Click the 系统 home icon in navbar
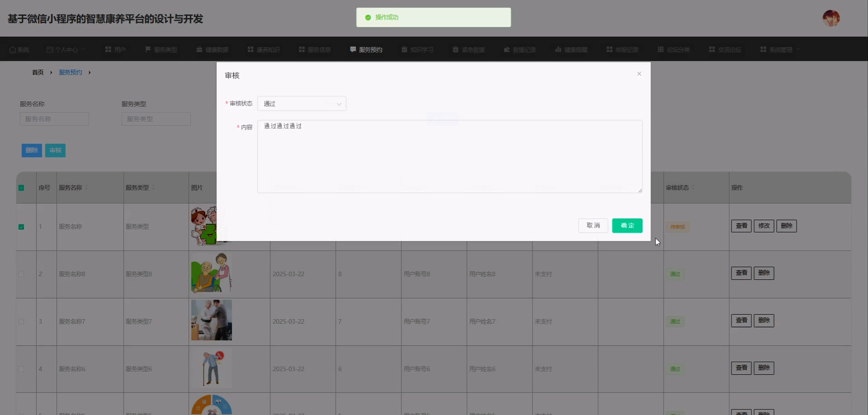The image size is (868, 415). point(13,50)
